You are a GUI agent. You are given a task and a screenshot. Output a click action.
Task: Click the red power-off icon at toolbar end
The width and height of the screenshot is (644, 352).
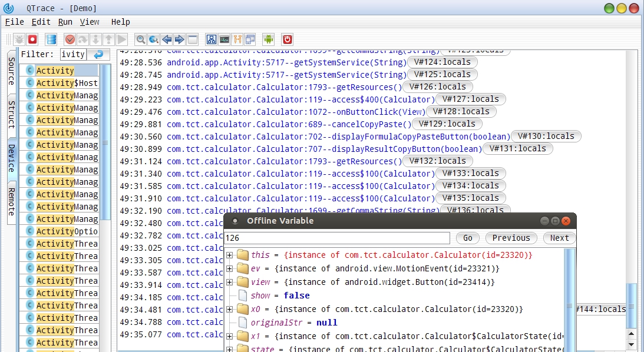coord(287,39)
